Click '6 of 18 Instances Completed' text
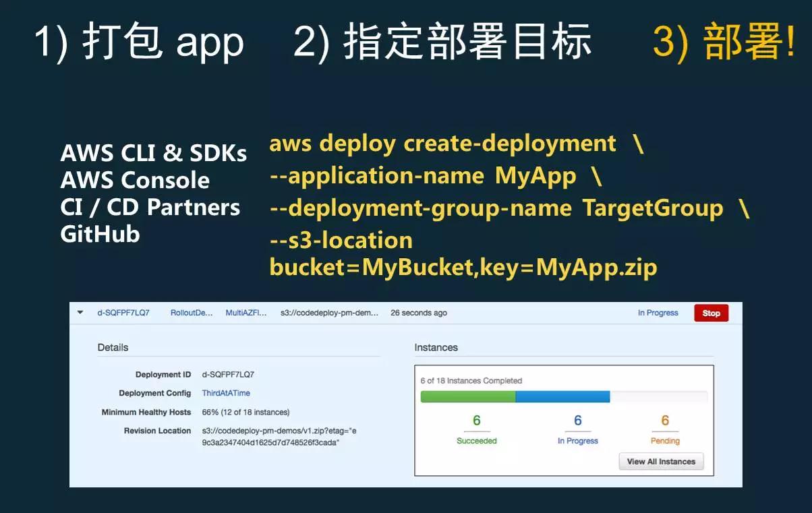Viewport: 812px width, 513px height. [471, 381]
